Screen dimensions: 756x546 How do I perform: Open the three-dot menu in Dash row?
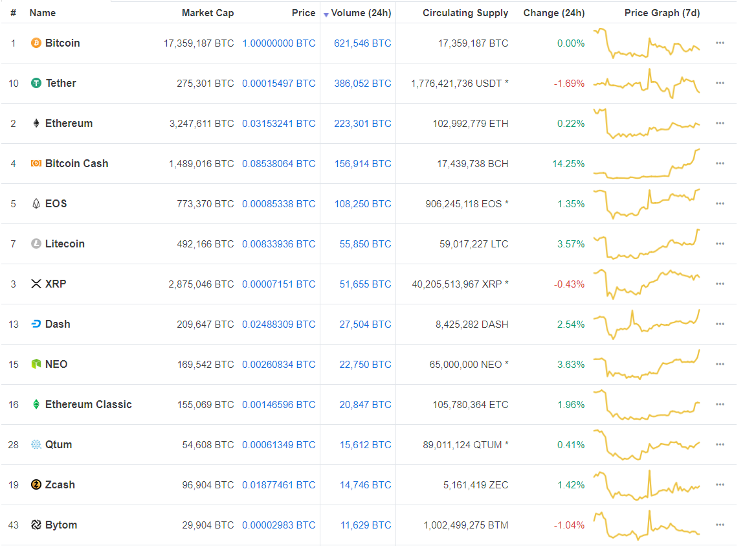[x=720, y=324]
